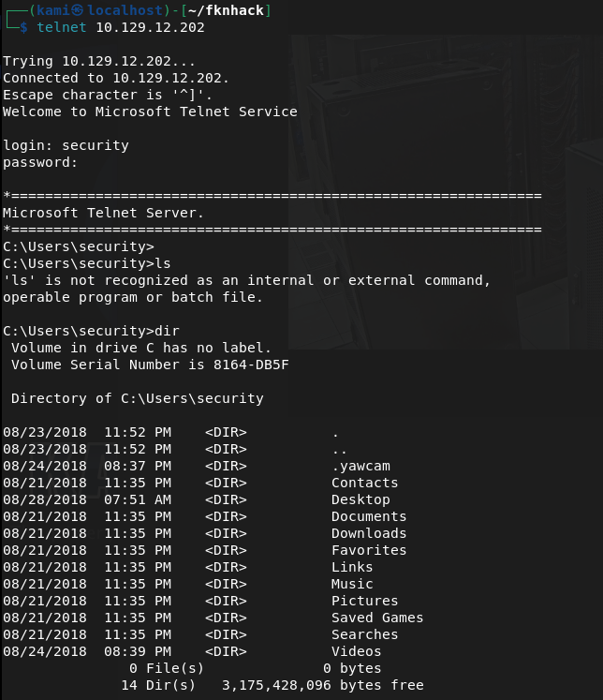The image size is (603, 700).
Task: Select the Documents directory entry
Action: 369,516
